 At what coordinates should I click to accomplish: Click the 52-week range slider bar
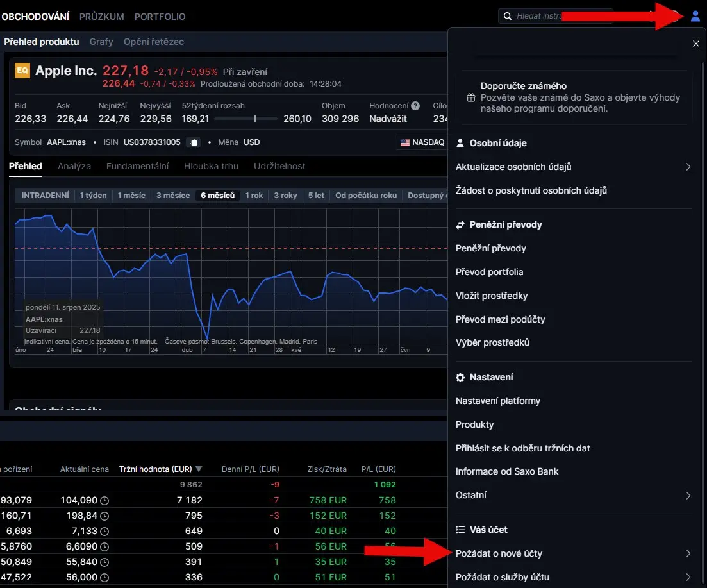(246, 119)
